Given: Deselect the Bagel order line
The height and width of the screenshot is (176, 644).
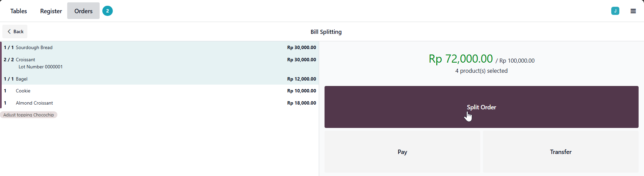Looking at the screenshot, I should pyautogui.click(x=160, y=79).
